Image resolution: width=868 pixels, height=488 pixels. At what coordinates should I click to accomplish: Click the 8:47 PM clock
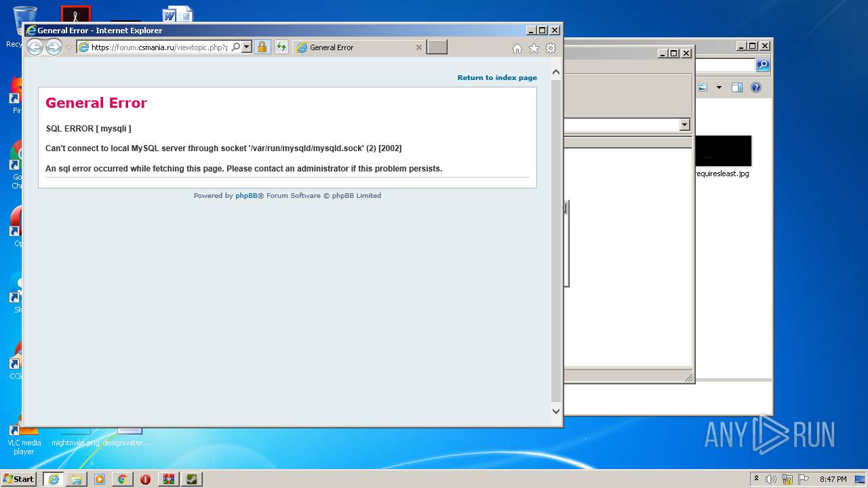pos(833,479)
